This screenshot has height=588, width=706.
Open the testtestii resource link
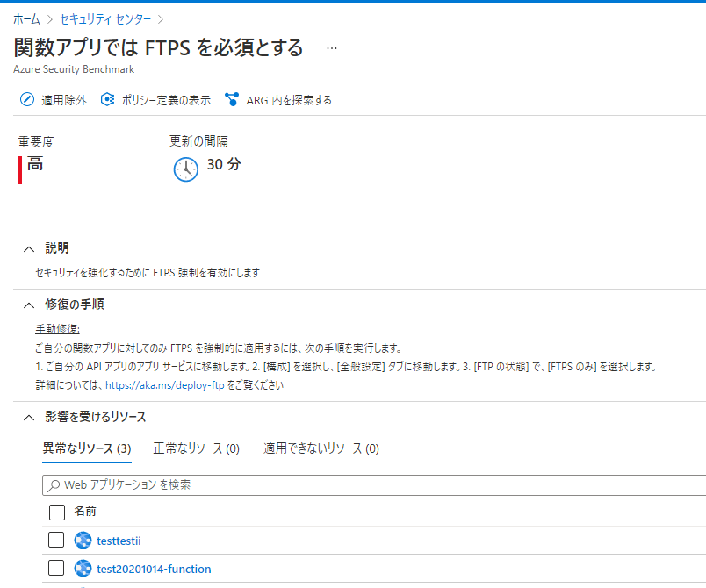click(x=119, y=541)
